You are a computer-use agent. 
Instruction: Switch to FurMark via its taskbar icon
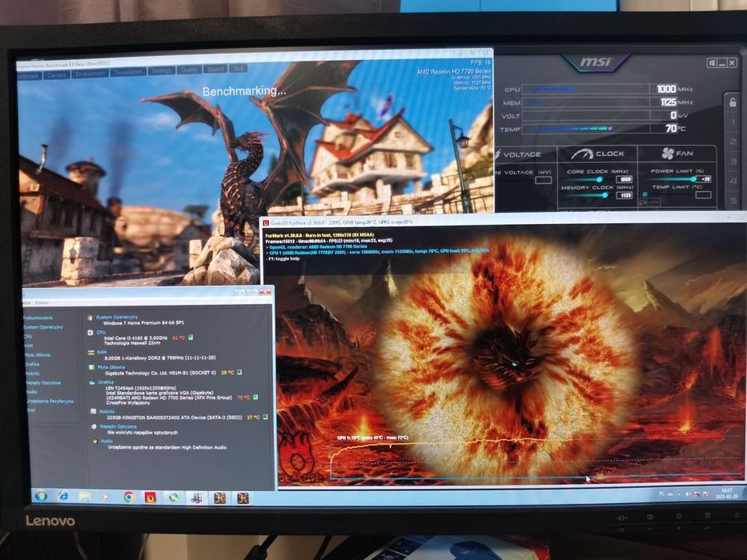(x=150, y=498)
